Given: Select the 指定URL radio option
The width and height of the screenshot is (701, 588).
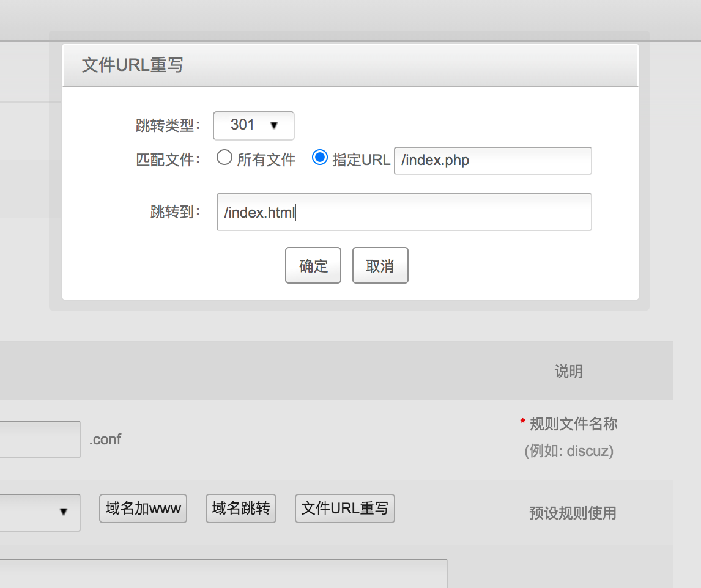Looking at the screenshot, I should click(320, 158).
